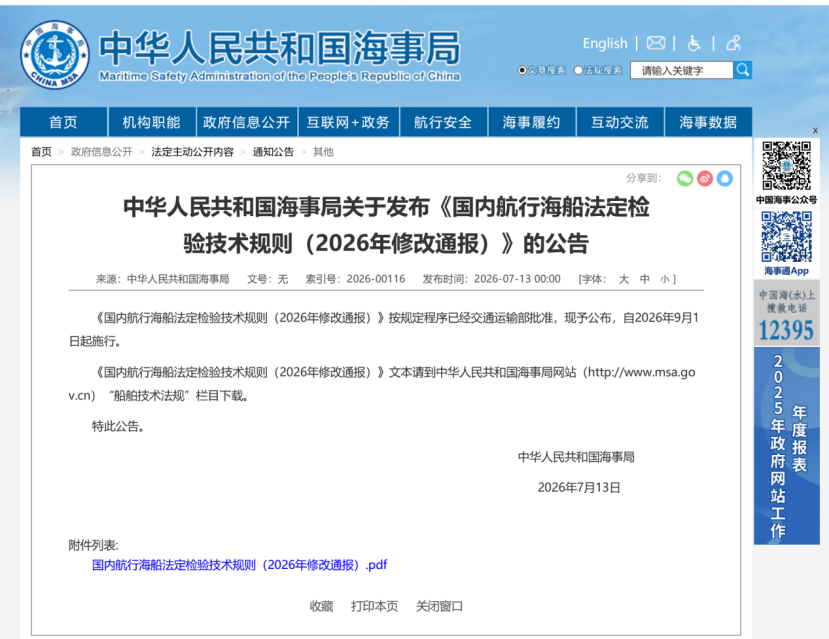Open the 互联网+政务 navigation tab
This screenshot has width=829, height=639.
point(348,122)
